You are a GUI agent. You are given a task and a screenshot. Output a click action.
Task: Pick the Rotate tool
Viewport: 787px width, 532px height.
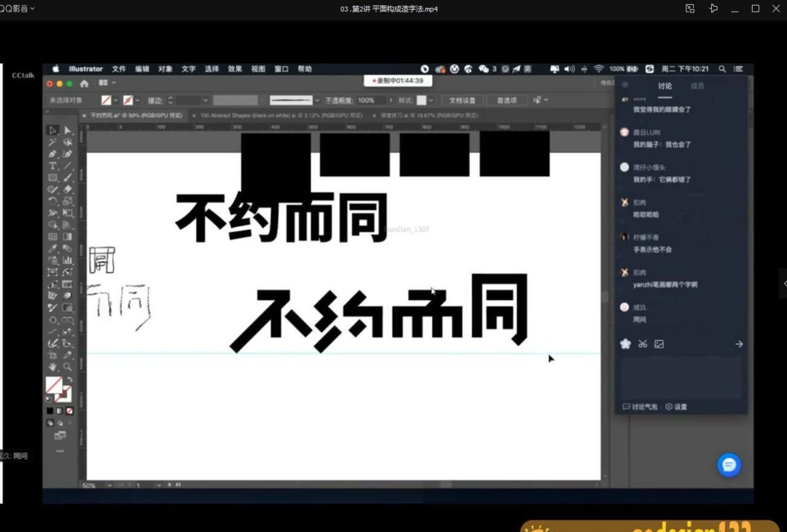[52, 201]
